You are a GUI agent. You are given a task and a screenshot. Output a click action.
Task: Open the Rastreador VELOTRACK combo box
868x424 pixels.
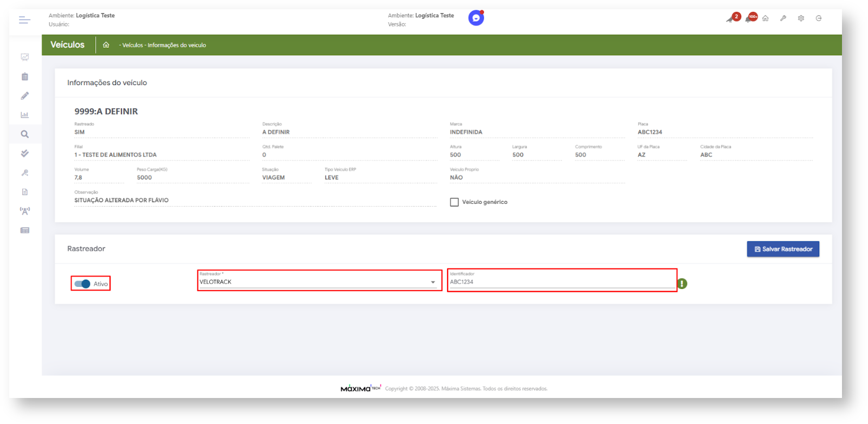coord(314,281)
